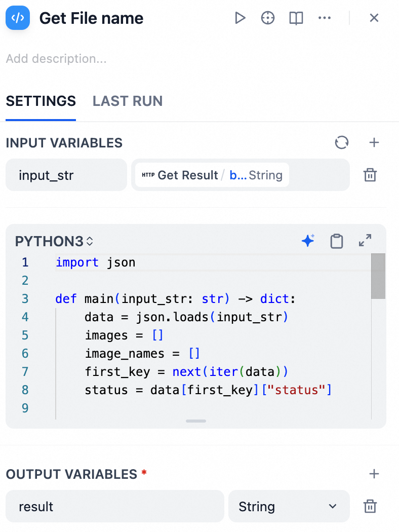
Task: Open the PYTHON3 language dropdown
Action: coord(54,242)
